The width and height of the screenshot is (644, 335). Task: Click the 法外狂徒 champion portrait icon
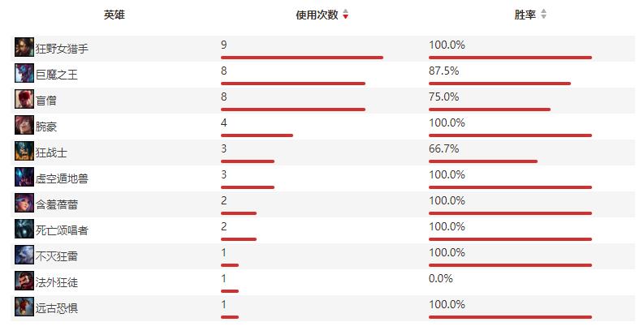(24, 281)
